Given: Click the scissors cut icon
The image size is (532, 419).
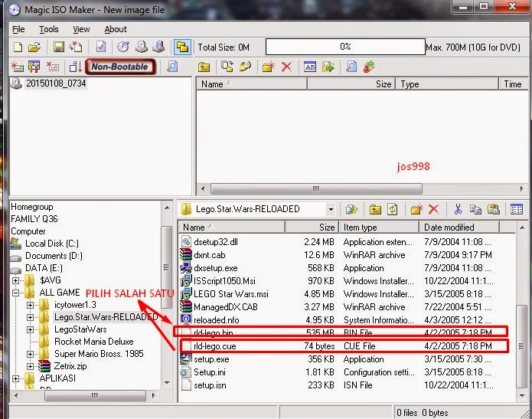Looking at the screenshot, I should (x=458, y=209).
